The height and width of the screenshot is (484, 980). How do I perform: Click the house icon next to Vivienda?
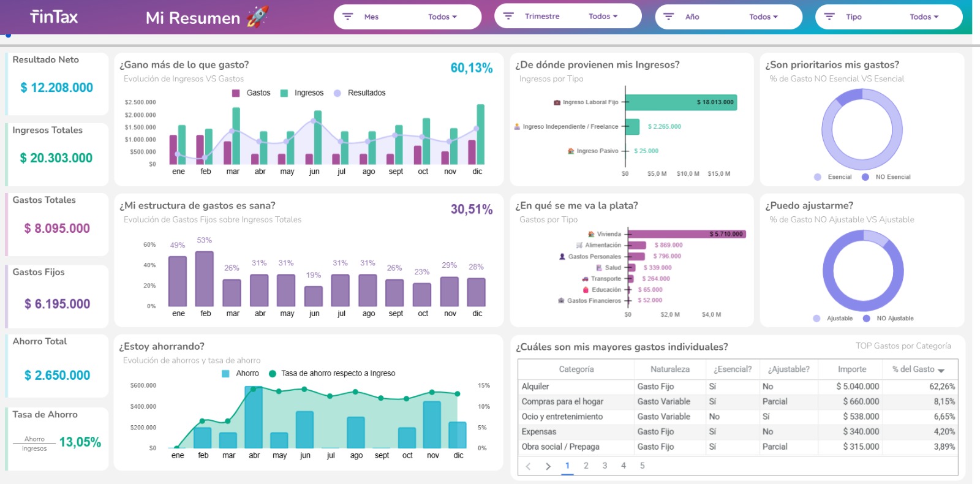click(591, 234)
